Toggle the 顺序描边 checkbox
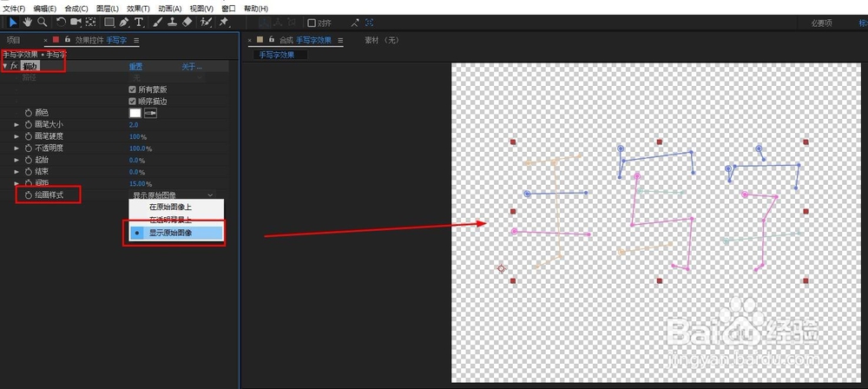 (x=132, y=102)
